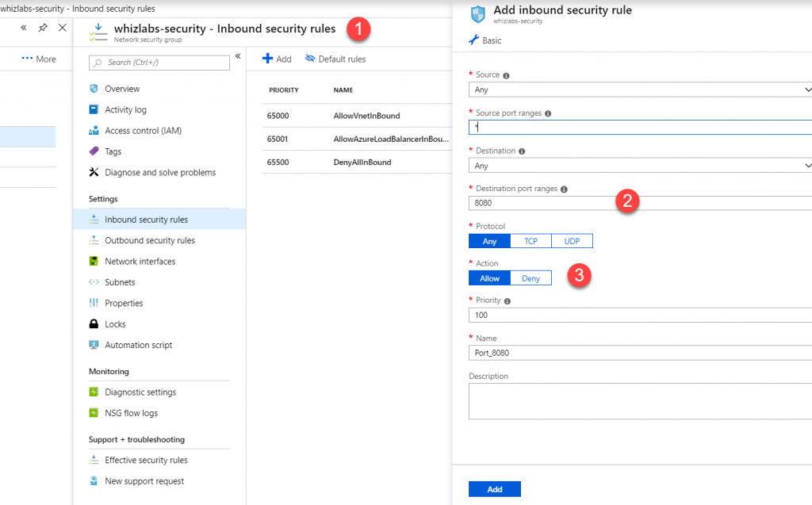This screenshot has height=505, width=812.
Task: Click the Locks padlock icon
Action: 94,324
